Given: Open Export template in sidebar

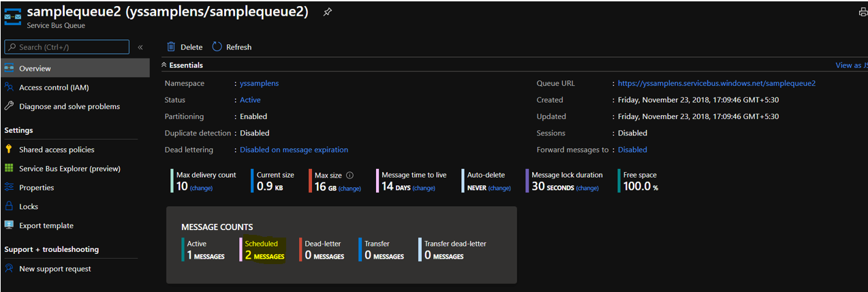Looking at the screenshot, I should [46, 226].
